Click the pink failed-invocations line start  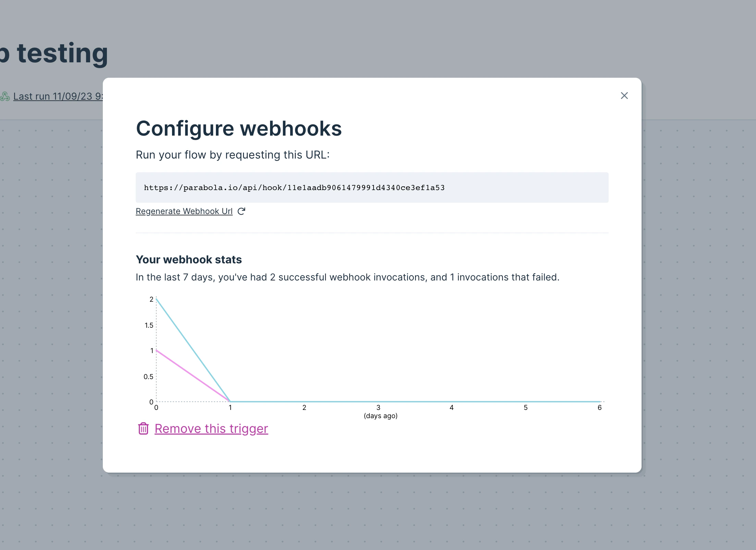157,350
